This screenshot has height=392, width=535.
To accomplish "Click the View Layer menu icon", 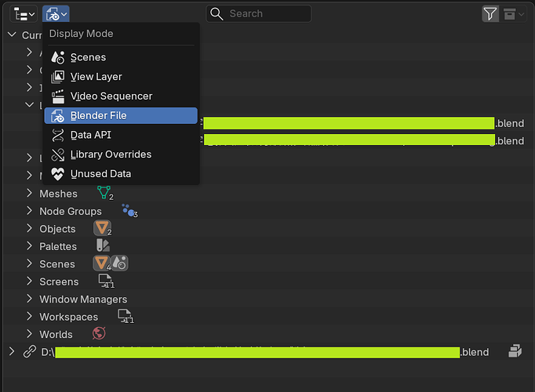I will (58, 77).
